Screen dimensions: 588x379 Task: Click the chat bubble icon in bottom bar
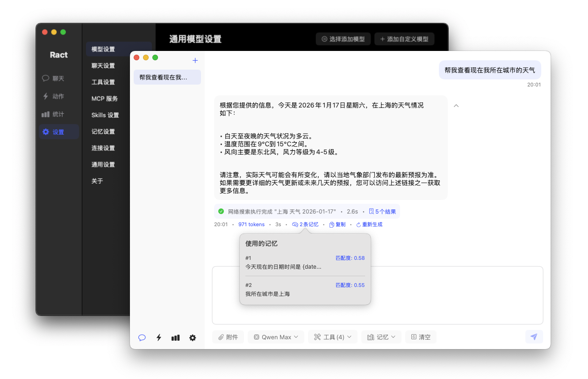click(142, 337)
